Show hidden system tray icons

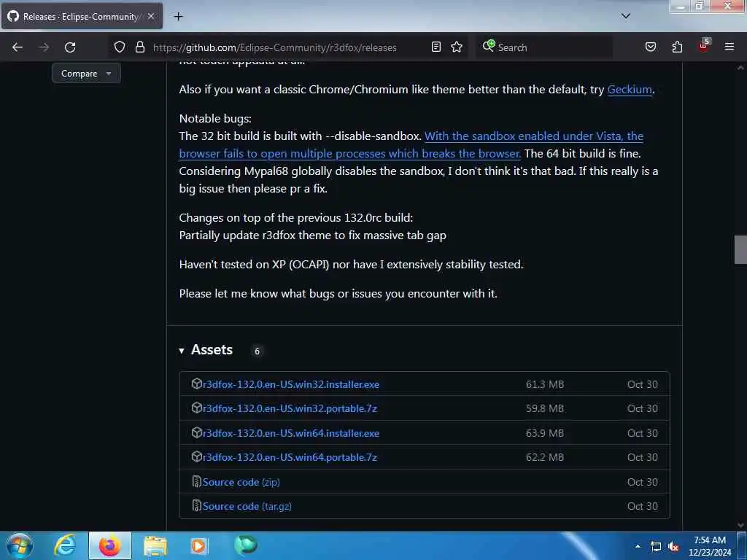tap(638, 546)
